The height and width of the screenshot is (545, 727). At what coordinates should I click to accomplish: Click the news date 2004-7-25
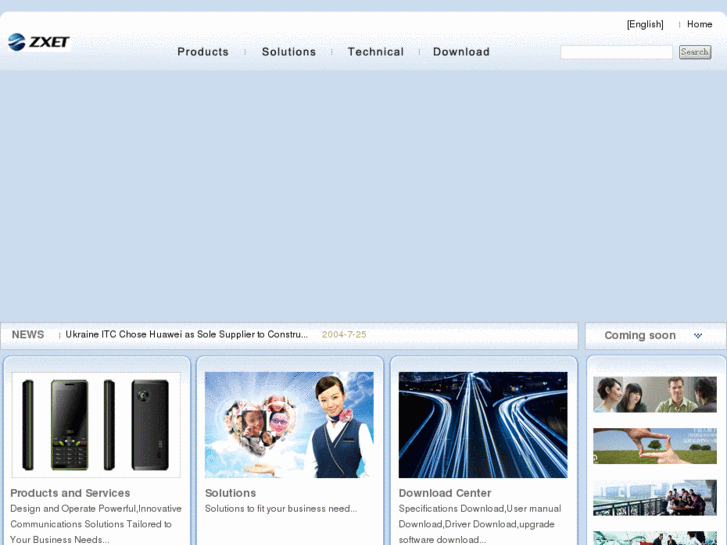[344, 334]
